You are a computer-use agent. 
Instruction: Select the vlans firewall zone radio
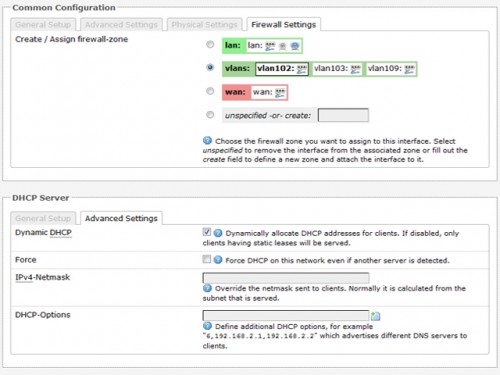pyautogui.click(x=210, y=67)
